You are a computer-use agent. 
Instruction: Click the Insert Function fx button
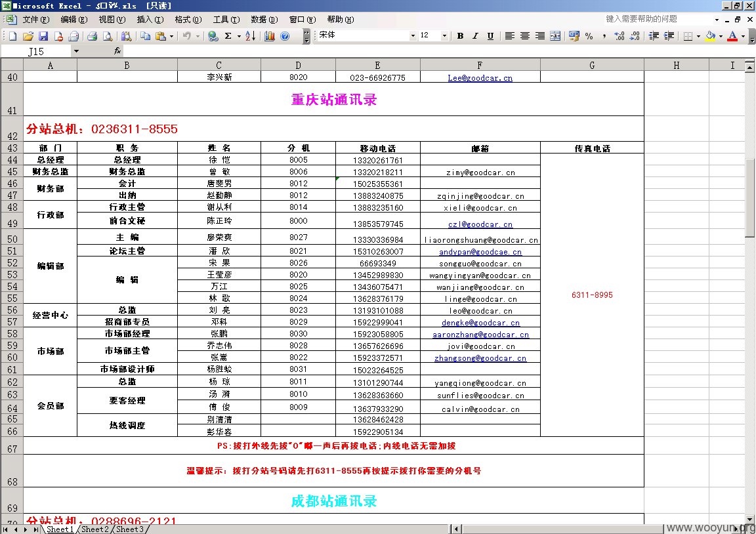(x=117, y=51)
